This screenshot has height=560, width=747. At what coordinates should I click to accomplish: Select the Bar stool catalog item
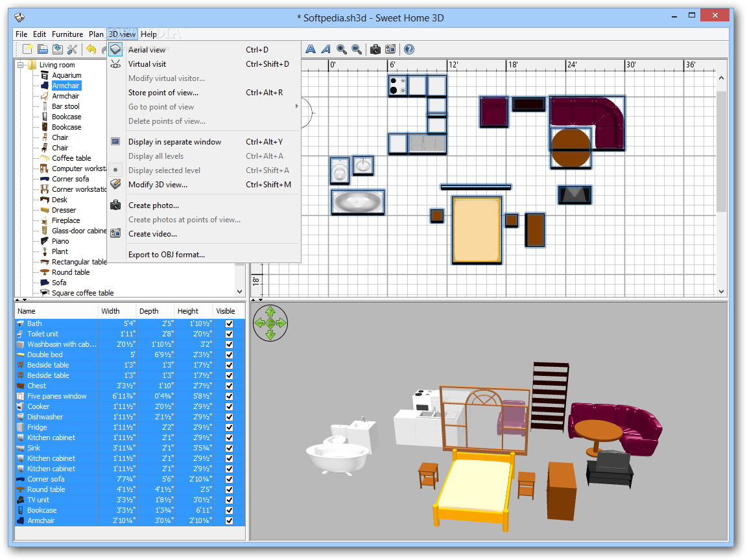click(65, 106)
